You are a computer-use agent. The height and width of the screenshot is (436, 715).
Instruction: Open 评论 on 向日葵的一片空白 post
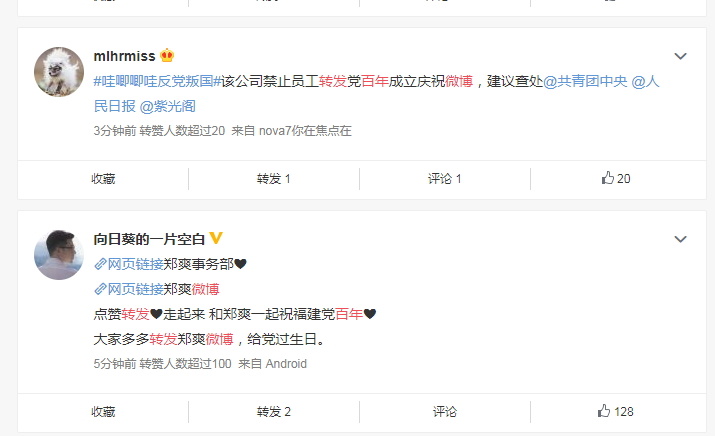click(445, 412)
